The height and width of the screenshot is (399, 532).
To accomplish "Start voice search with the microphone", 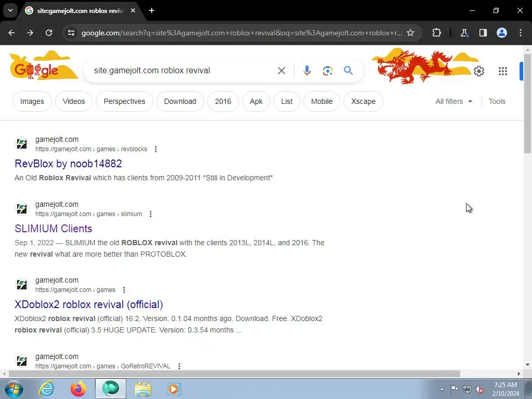I will (x=307, y=71).
